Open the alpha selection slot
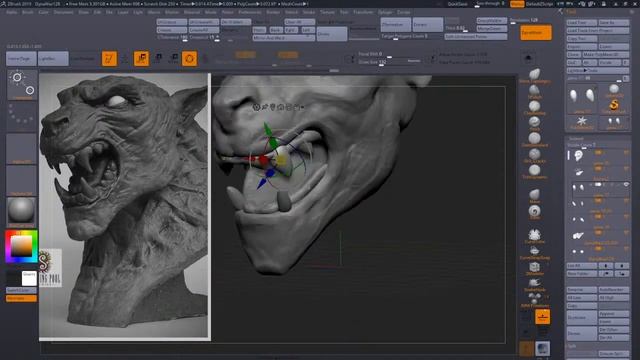 [22, 149]
